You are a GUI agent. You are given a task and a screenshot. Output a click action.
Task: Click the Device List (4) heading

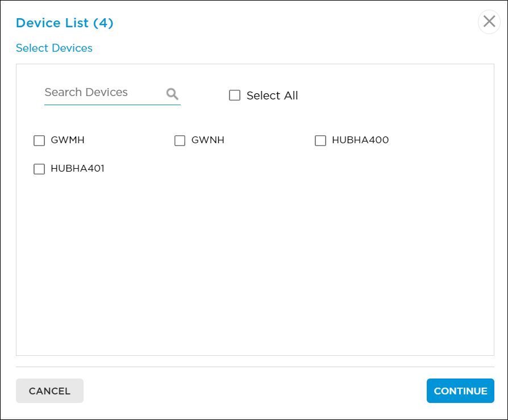point(64,23)
